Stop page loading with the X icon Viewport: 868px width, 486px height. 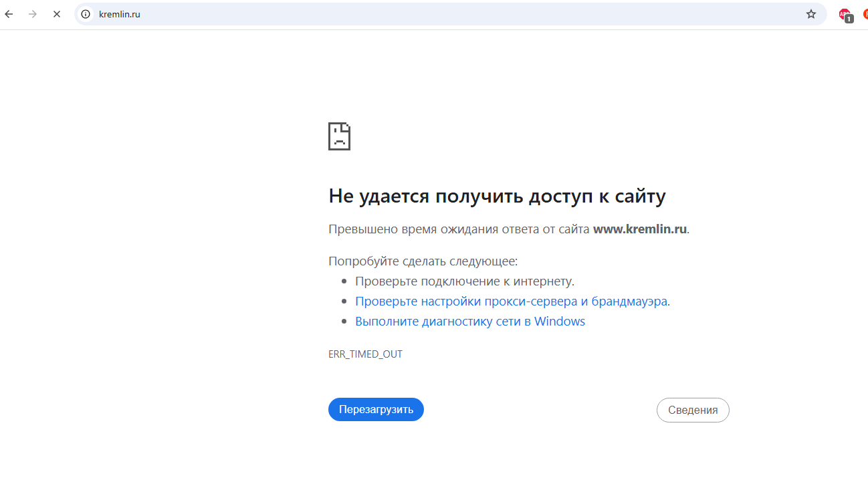pos(57,14)
